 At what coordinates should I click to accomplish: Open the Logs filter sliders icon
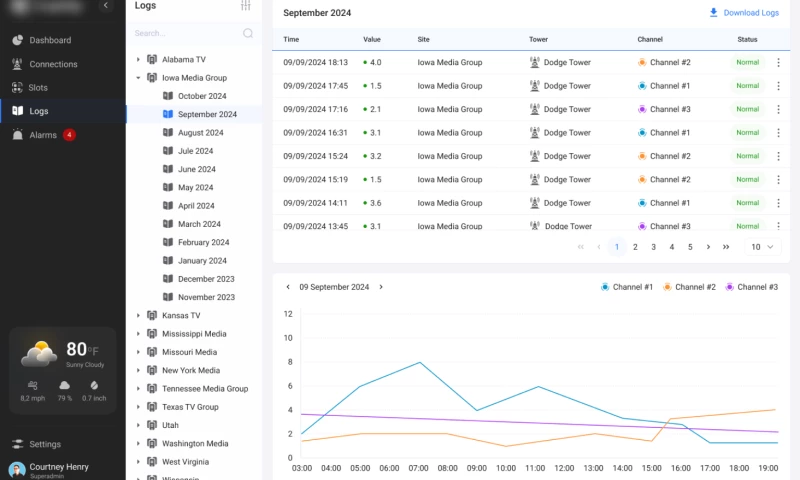(246, 6)
